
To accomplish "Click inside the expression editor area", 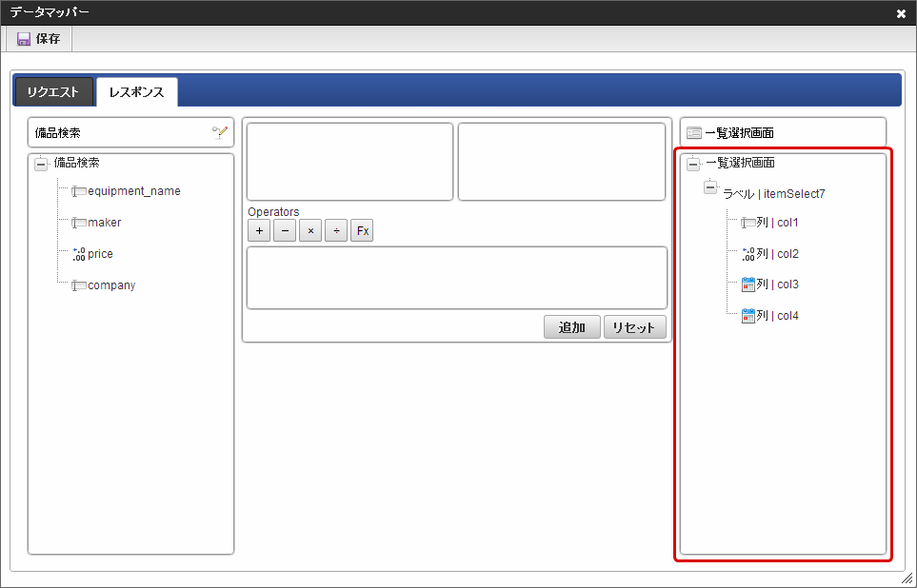I will (x=457, y=278).
